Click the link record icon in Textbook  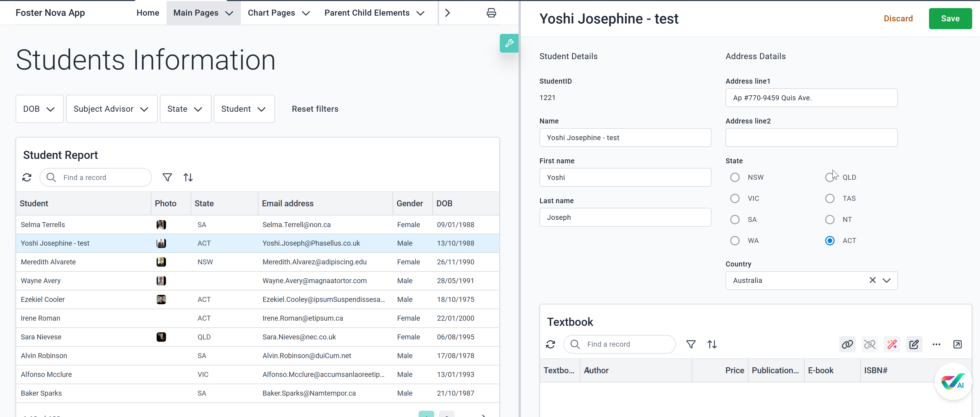847,344
